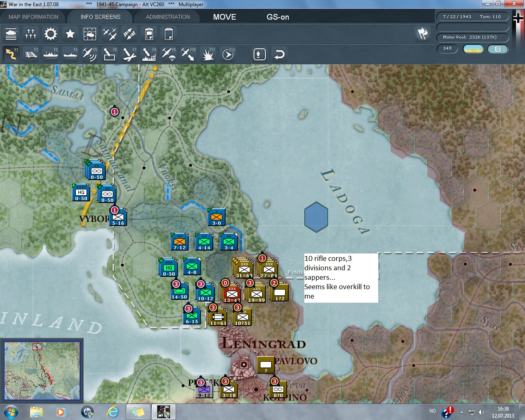
Task: Click the minimap overview thumbnail
Action: (42, 371)
